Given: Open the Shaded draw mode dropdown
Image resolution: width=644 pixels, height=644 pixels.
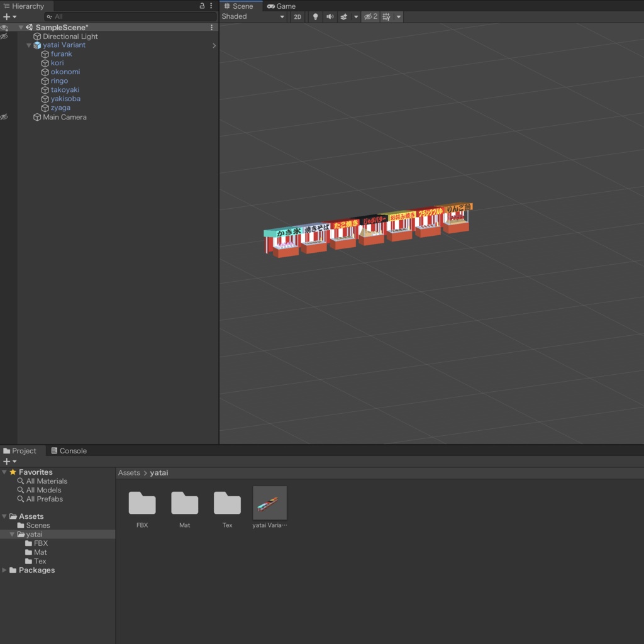Looking at the screenshot, I should click(253, 17).
